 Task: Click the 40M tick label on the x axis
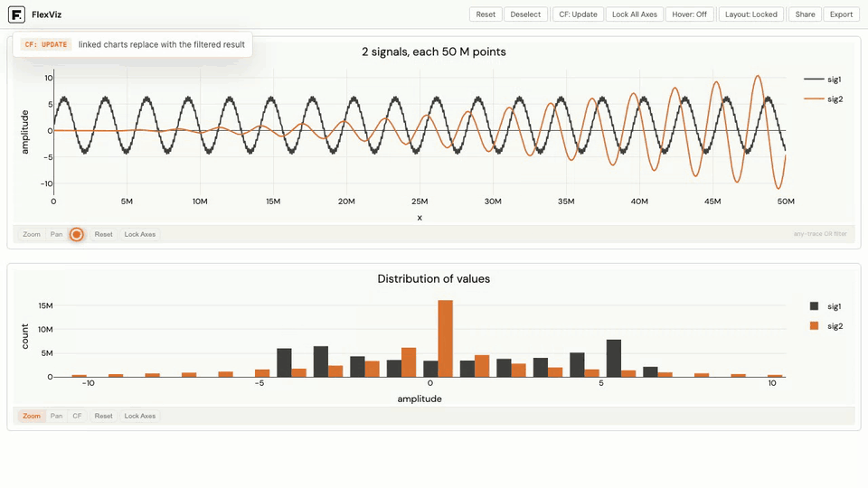coord(639,202)
